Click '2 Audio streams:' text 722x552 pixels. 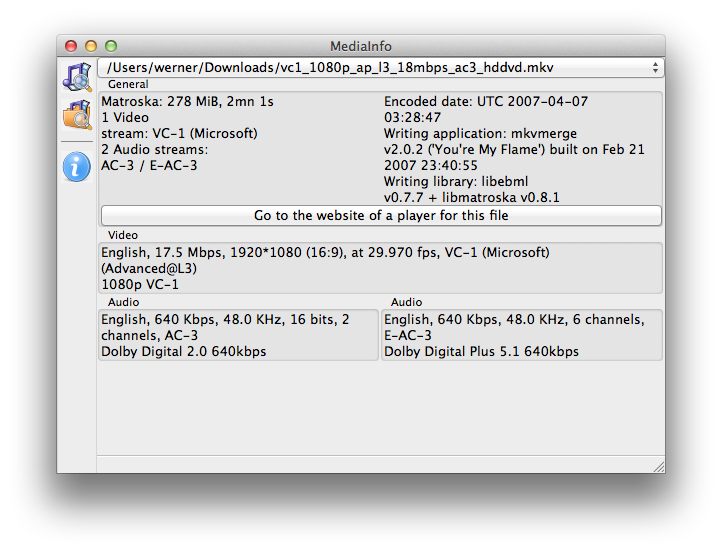pos(155,150)
